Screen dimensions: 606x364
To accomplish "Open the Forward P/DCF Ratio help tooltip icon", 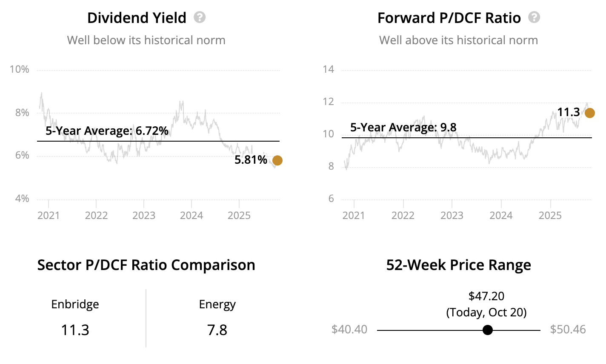I will pos(534,17).
